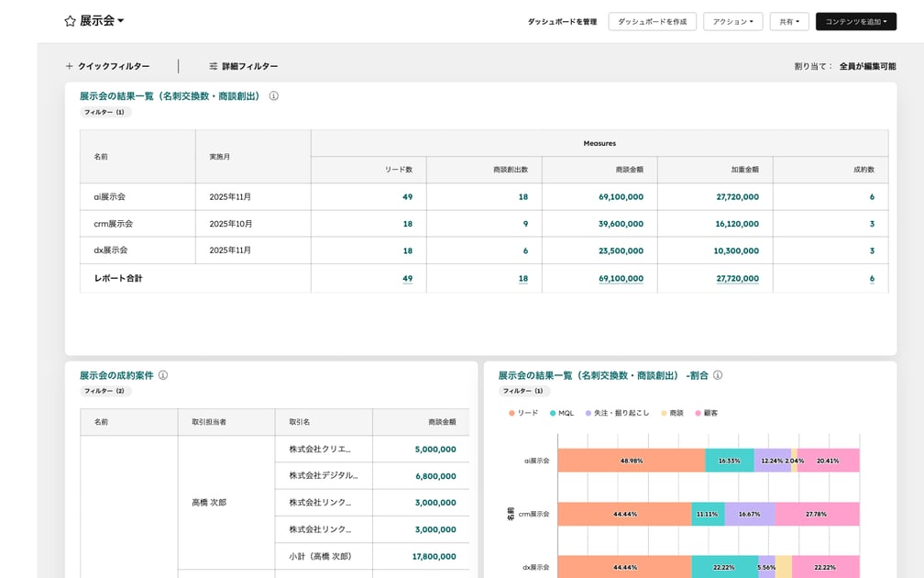Open the アクション dropdown
Screen dimensions: 924x578
pos(732,21)
